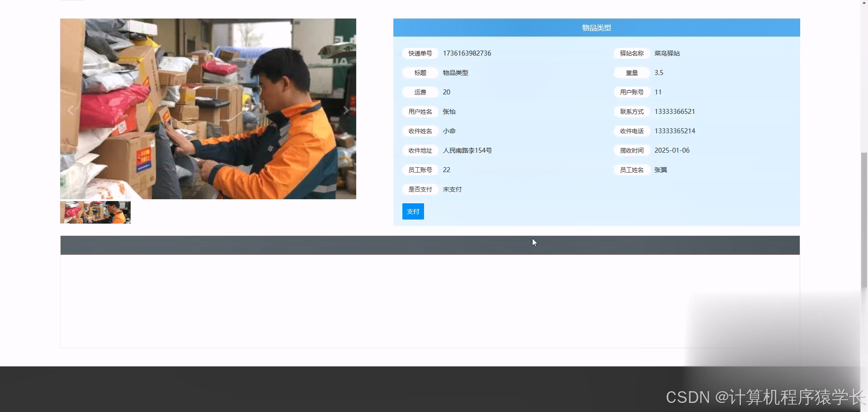868x412 pixels.
Task: Click the freight value 20
Action: click(446, 92)
